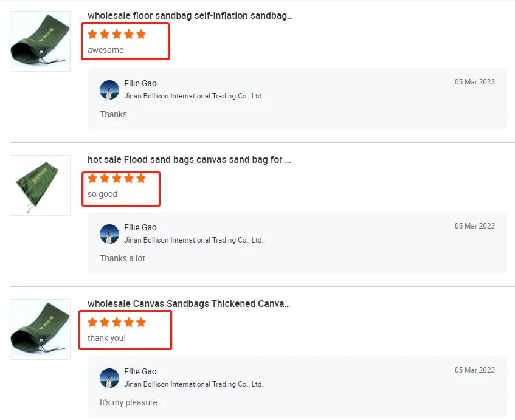Click the first star on the 'so good' review
515x420 pixels.
click(x=92, y=178)
